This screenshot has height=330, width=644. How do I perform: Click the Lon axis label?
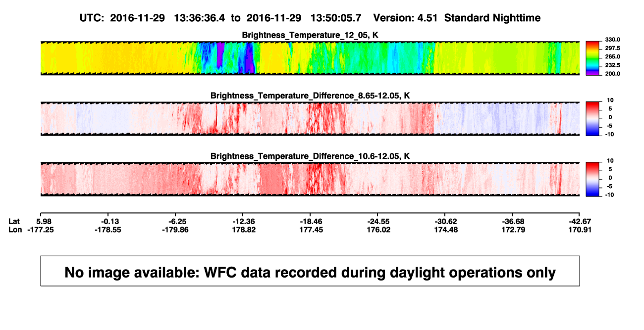15,230
